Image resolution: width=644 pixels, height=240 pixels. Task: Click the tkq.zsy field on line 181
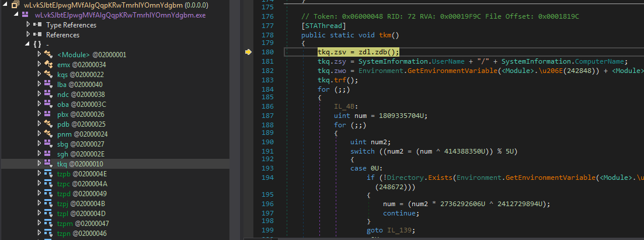tap(332, 62)
